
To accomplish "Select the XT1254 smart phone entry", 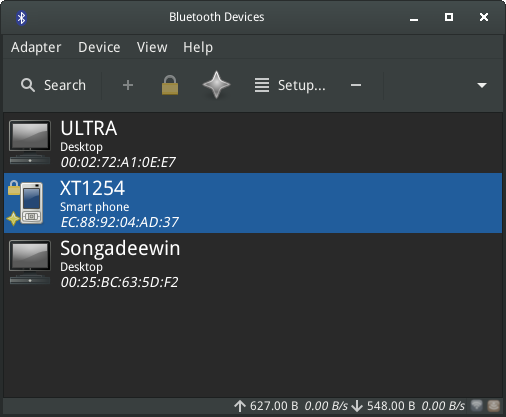I will pyautogui.click(x=253, y=203).
